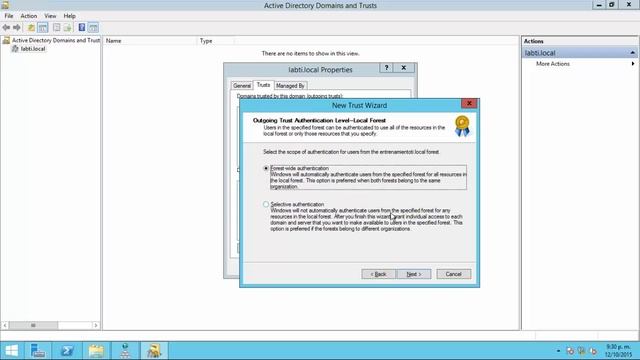
Task: Click the Active Directory Domains and Trusts root icon
Action: point(6,40)
